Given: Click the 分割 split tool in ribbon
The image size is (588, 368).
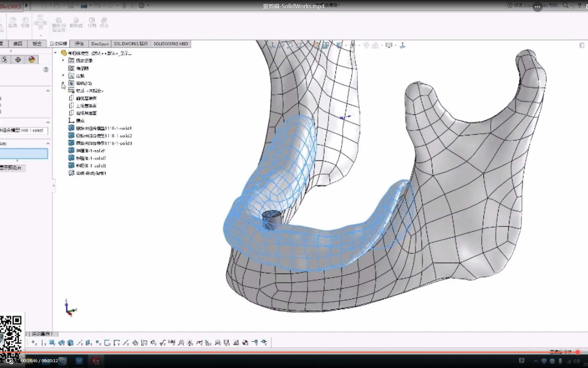Looking at the screenshot, I should point(92,22).
